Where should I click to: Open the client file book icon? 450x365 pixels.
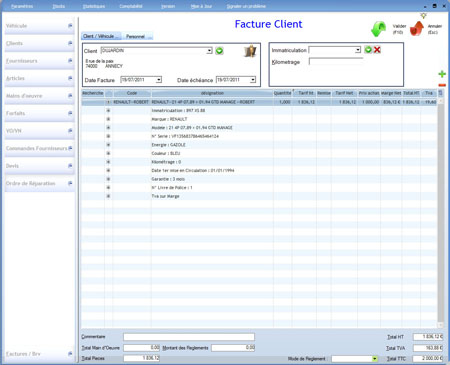point(250,51)
